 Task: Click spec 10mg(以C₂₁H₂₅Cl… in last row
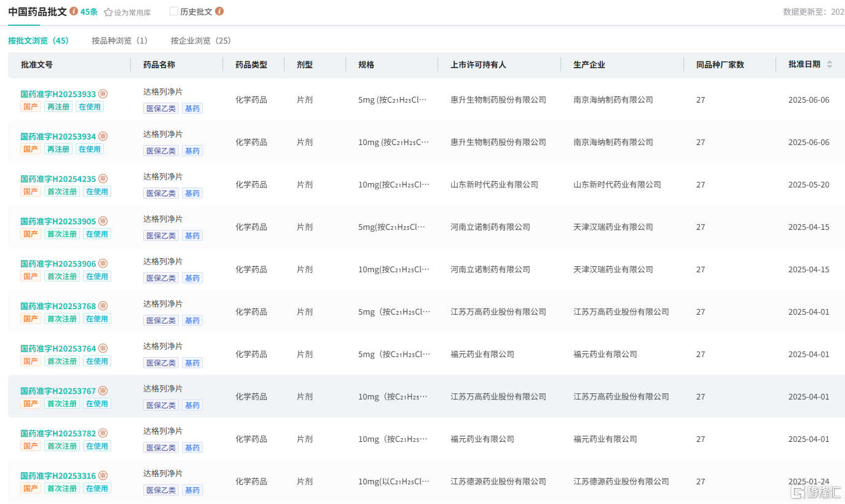click(393, 481)
